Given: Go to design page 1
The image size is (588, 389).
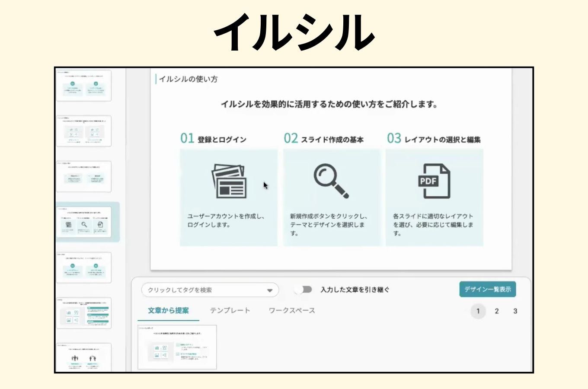Looking at the screenshot, I should pyautogui.click(x=478, y=311).
